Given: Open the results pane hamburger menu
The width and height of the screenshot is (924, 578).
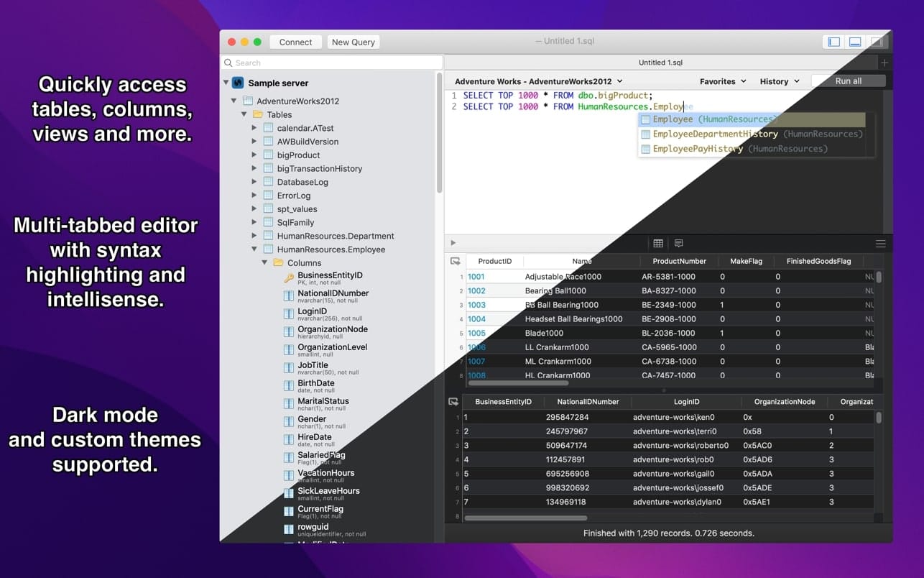Looking at the screenshot, I should pyautogui.click(x=881, y=243).
